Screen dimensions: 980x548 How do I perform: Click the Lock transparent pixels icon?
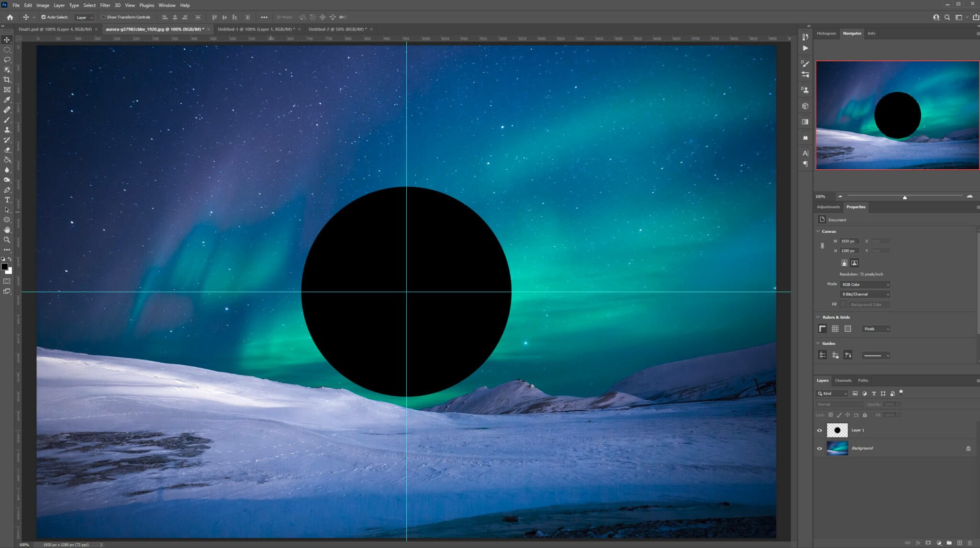pyautogui.click(x=831, y=415)
